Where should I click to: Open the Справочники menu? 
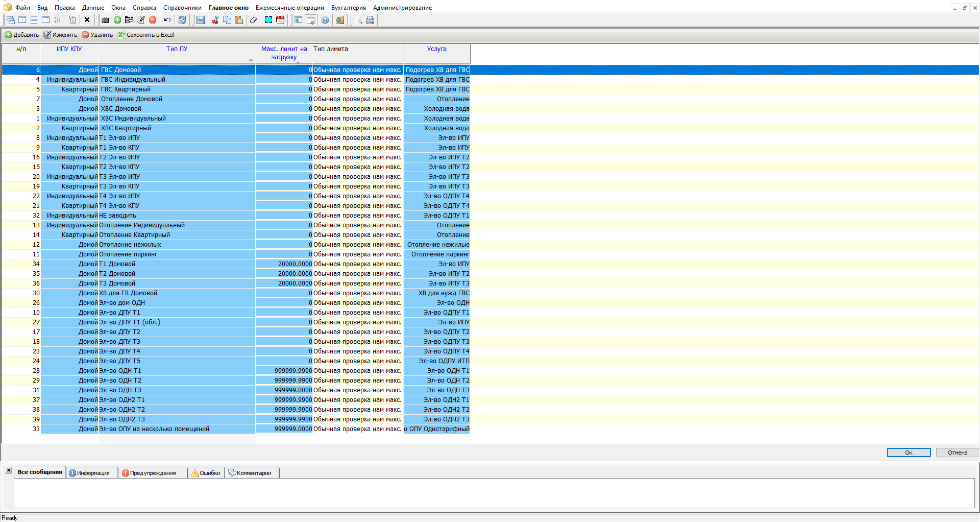(x=182, y=8)
